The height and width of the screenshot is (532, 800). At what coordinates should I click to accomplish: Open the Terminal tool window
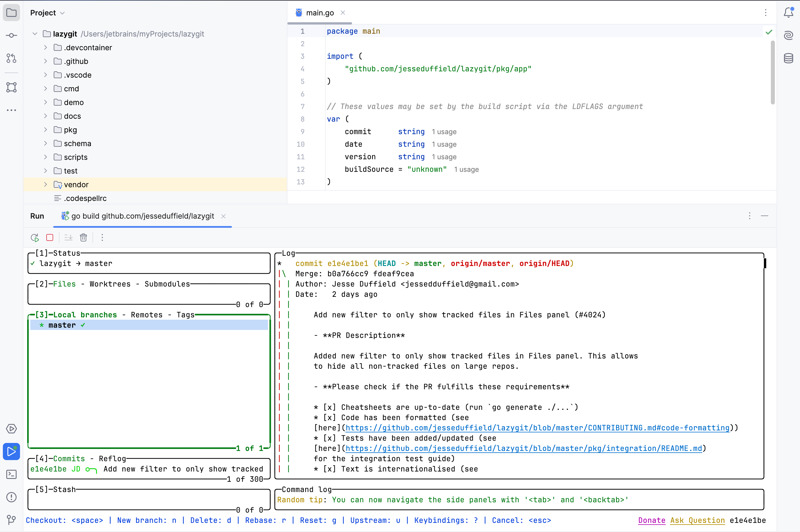click(11, 474)
